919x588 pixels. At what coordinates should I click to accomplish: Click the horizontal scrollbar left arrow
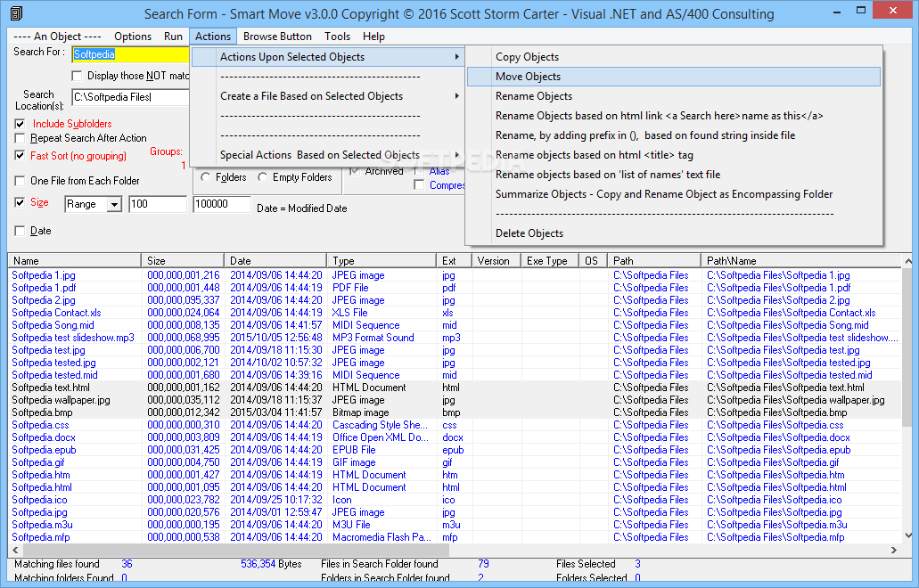pyautogui.click(x=15, y=550)
